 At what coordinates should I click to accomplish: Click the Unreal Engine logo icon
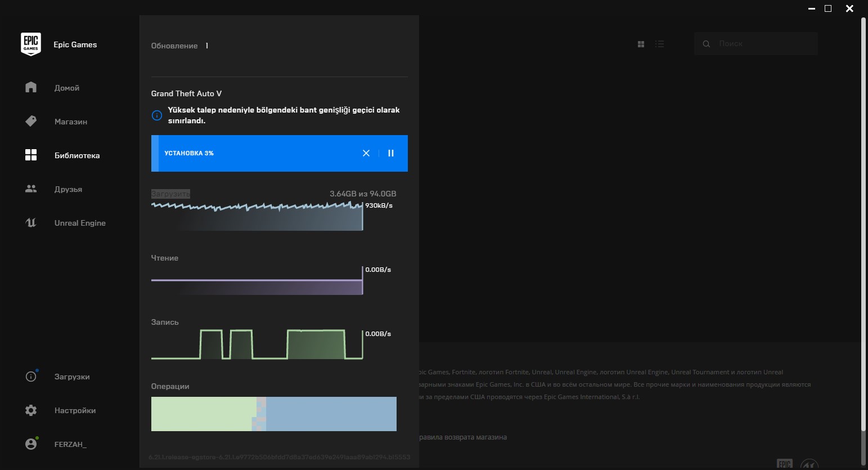coord(31,222)
